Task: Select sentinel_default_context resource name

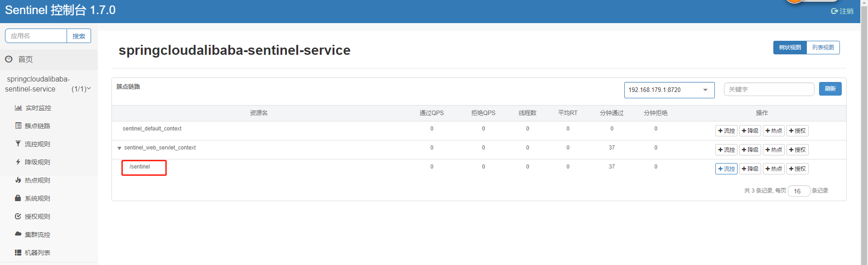Action: pyautogui.click(x=152, y=129)
